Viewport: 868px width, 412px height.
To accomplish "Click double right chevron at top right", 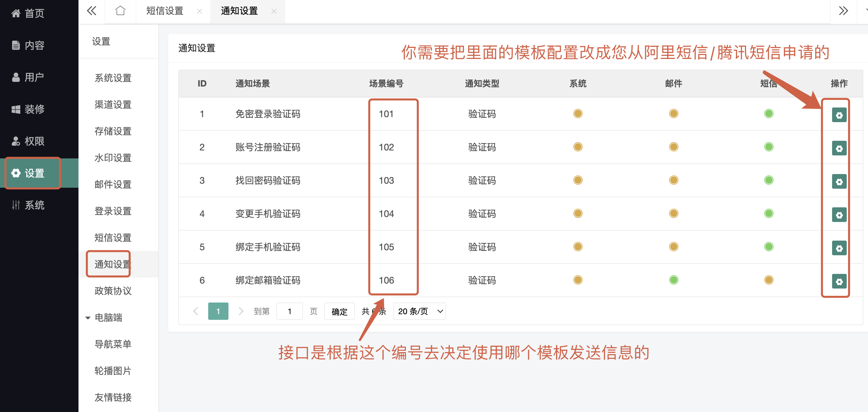I will [x=843, y=11].
